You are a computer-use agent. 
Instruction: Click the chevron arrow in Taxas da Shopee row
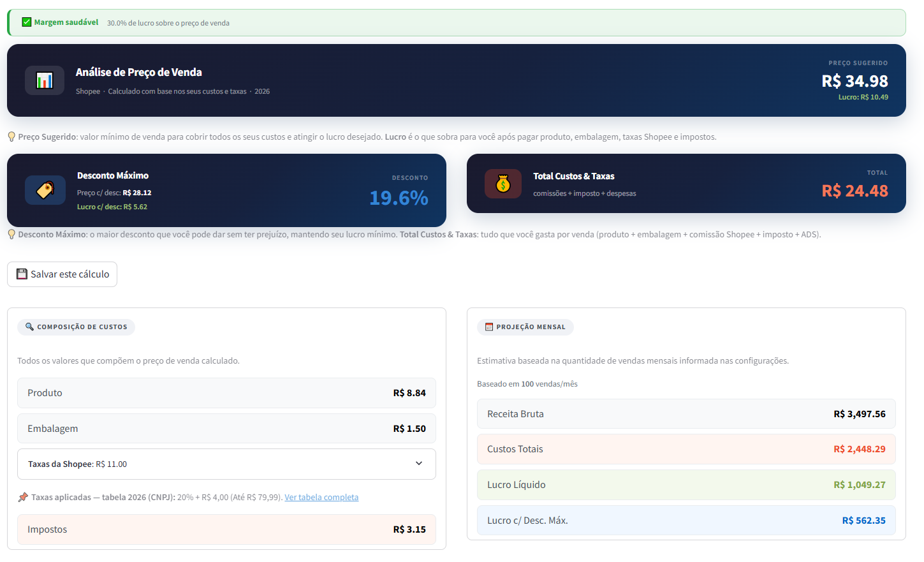(x=419, y=464)
